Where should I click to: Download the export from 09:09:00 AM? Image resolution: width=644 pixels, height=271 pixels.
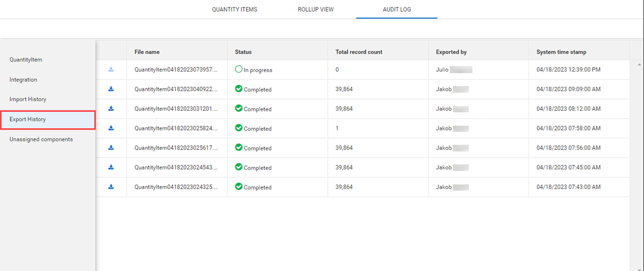[x=111, y=89]
